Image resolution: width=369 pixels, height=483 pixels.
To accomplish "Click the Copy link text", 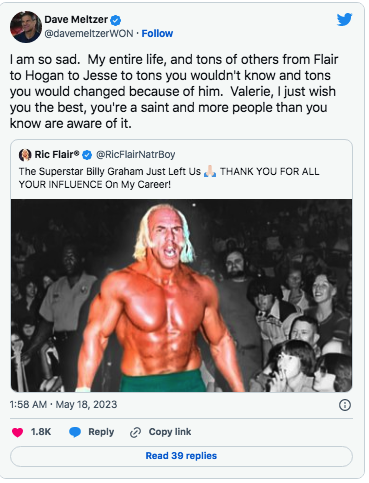I will (x=170, y=432).
